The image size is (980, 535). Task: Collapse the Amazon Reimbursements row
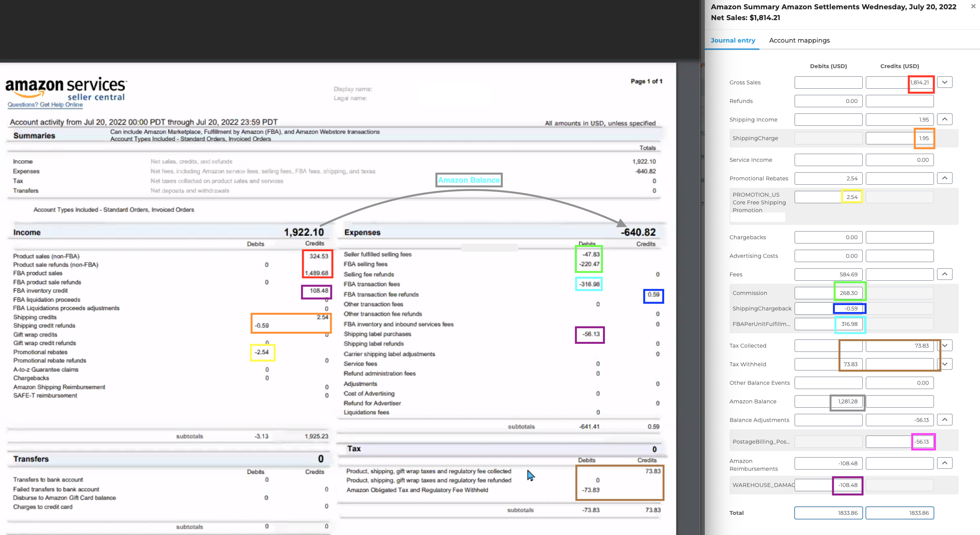944,463
